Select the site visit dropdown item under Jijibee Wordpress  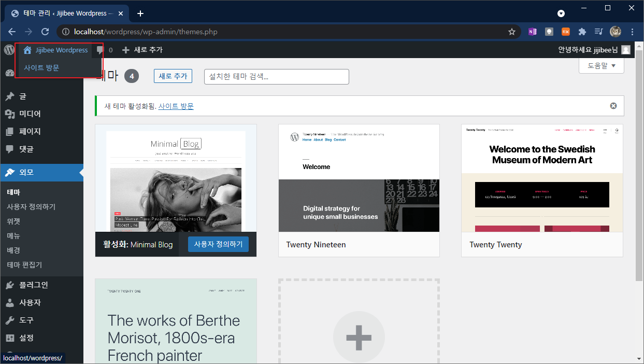coord(41,67)
